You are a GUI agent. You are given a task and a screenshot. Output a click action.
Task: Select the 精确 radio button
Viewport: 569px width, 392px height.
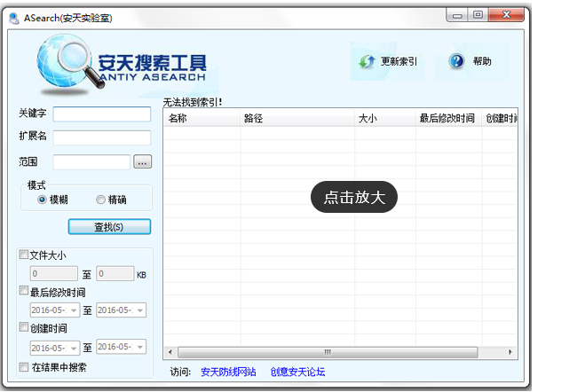[100, 200]
